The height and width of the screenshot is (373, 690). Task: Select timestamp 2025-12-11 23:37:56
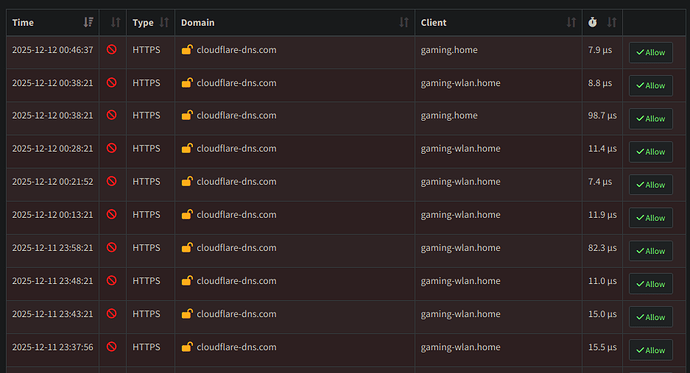[x=53, y=347]
